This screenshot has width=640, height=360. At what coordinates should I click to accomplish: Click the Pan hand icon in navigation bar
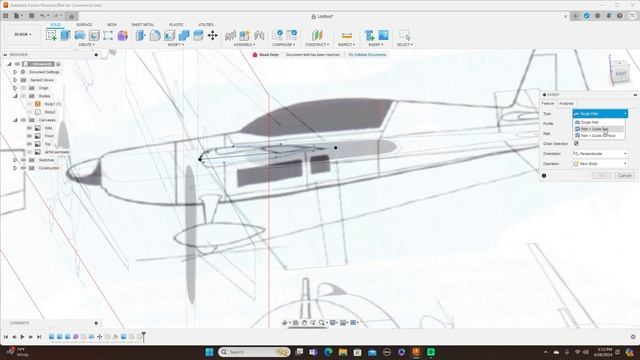coord(304,323)
